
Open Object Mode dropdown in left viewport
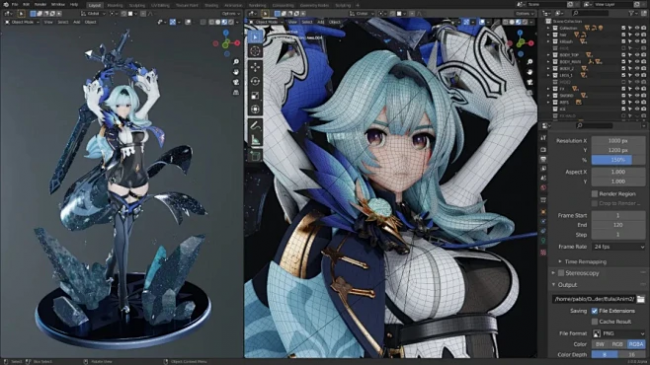click(22, 22)
